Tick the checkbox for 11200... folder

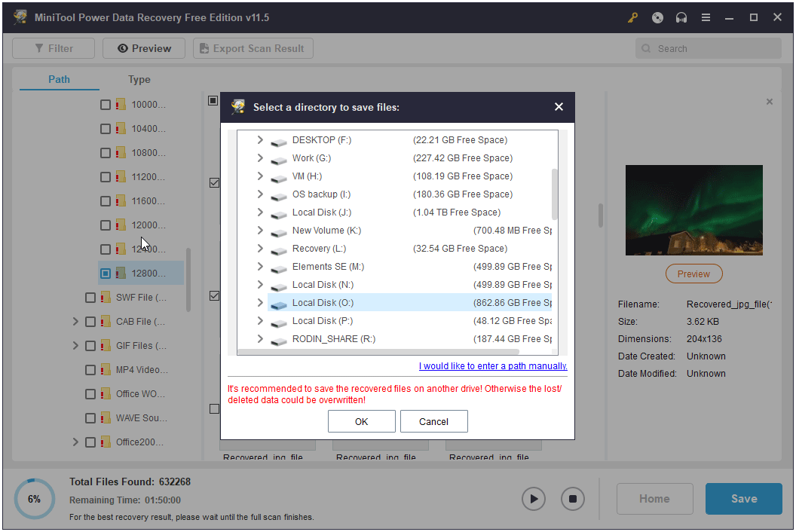point(105,176)
